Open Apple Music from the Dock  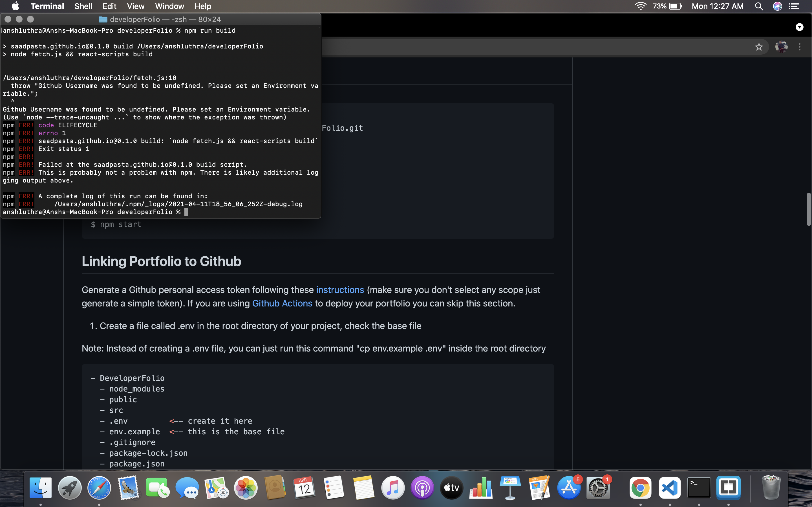point(392,488)
